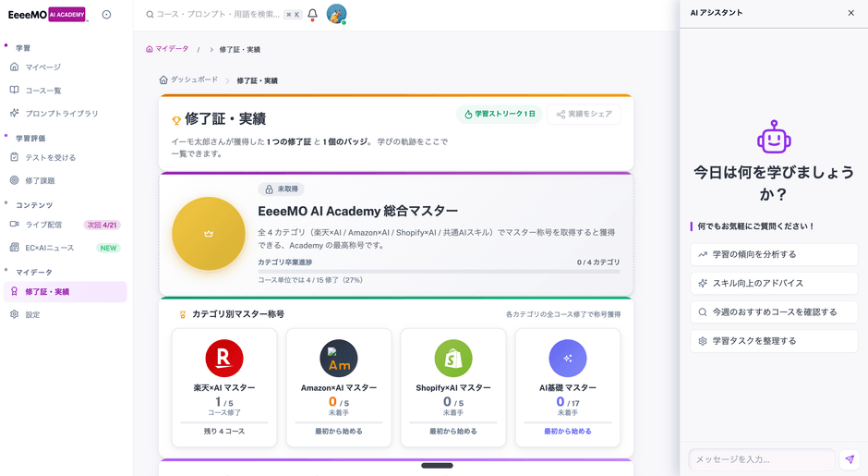Click the 学習ストリーク1日 badge

tap(500, 115)
